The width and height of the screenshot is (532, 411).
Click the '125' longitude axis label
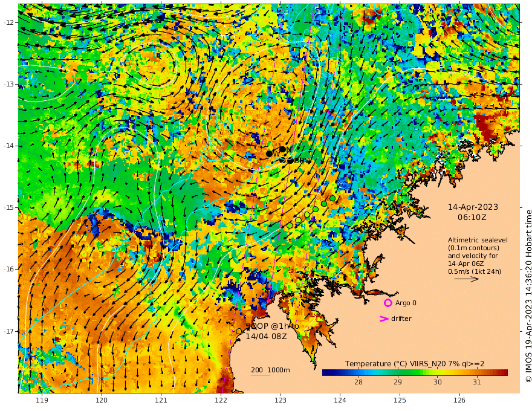[400, 400]
